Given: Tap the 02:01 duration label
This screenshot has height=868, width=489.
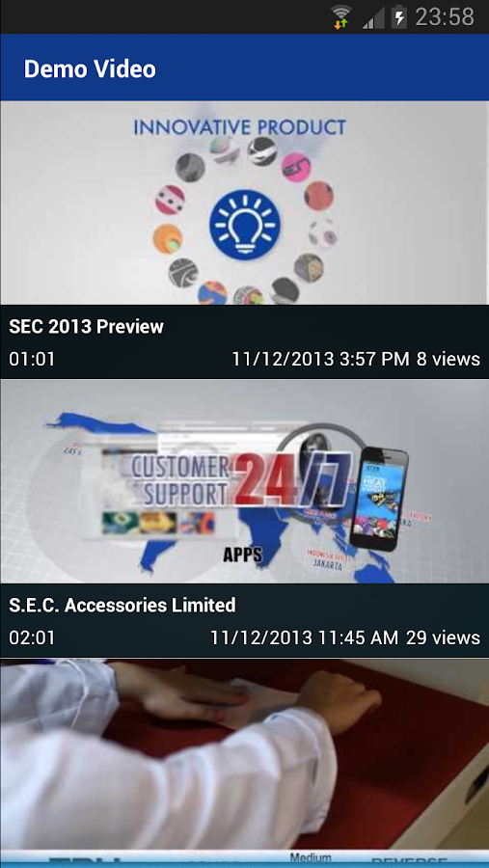Looking at the screenshot, I should point(32,637).
